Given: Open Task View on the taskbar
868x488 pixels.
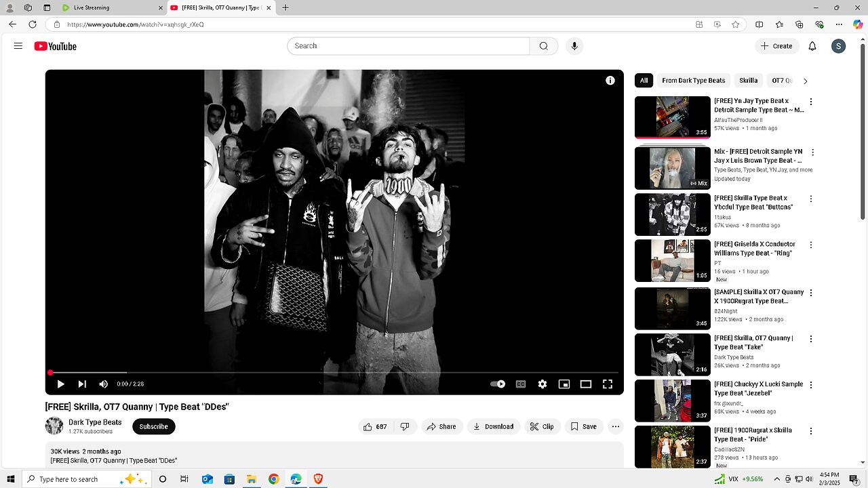Looking at the screenshot, I should coord(184,479).
